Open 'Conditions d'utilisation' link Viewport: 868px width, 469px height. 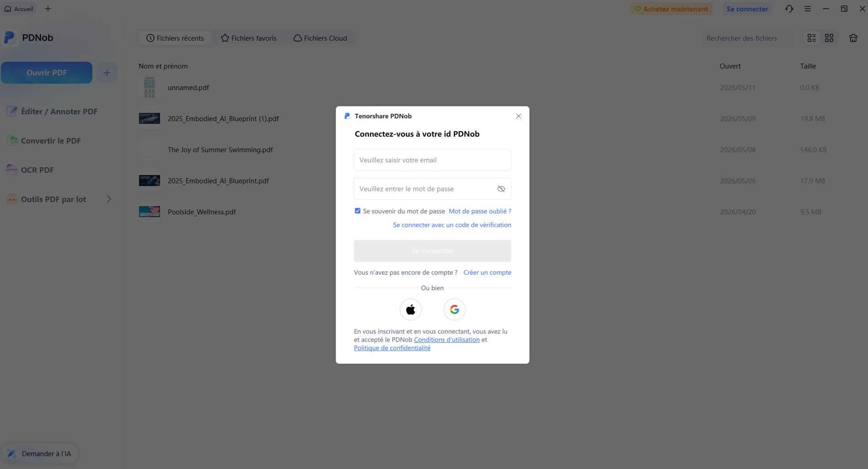[447, 340]
